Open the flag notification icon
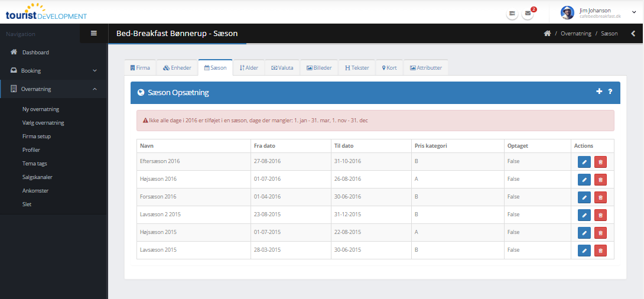The width and height of the screenshot is (644, 299). click(512, 13)
